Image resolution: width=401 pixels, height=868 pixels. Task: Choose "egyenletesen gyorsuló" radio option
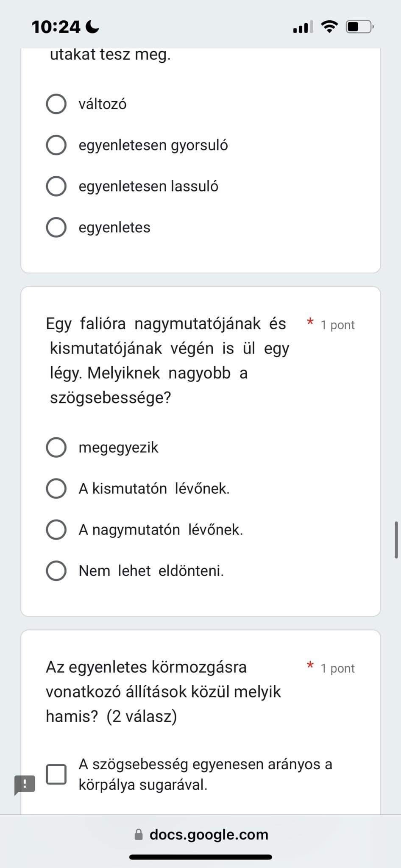click(56, 145)
